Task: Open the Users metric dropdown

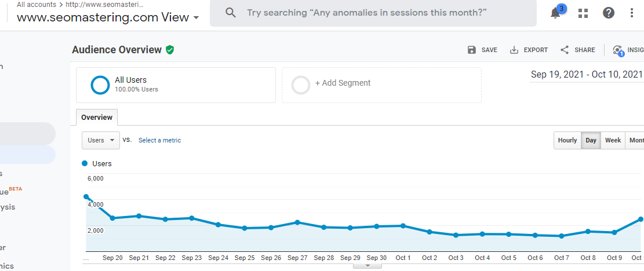Action: tap(101, 140)
